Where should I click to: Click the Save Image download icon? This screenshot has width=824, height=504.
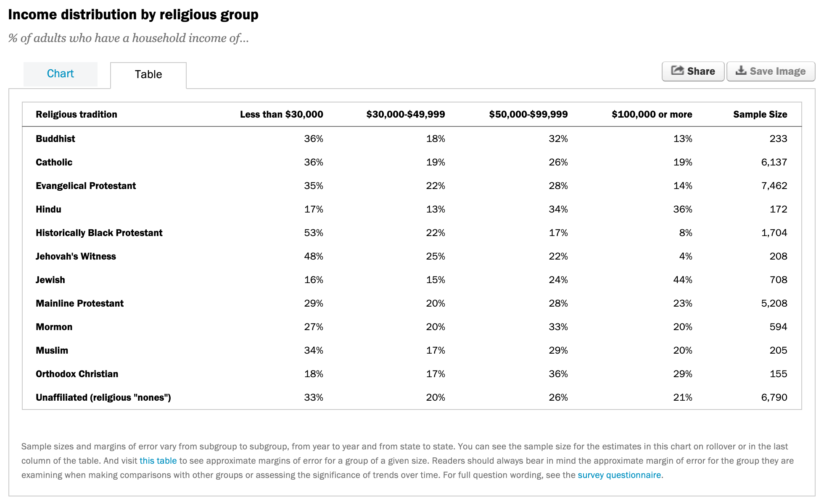pos(741,71)
